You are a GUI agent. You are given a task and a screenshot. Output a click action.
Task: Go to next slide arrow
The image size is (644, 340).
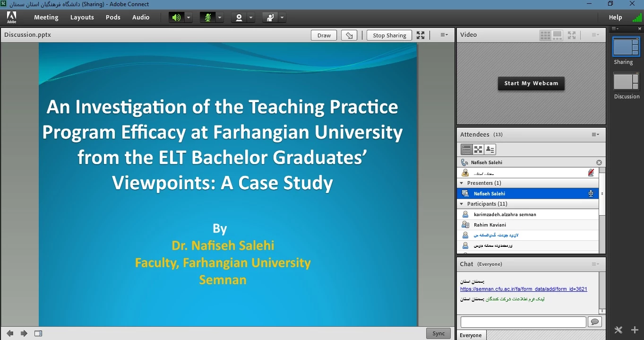[24, 333]
